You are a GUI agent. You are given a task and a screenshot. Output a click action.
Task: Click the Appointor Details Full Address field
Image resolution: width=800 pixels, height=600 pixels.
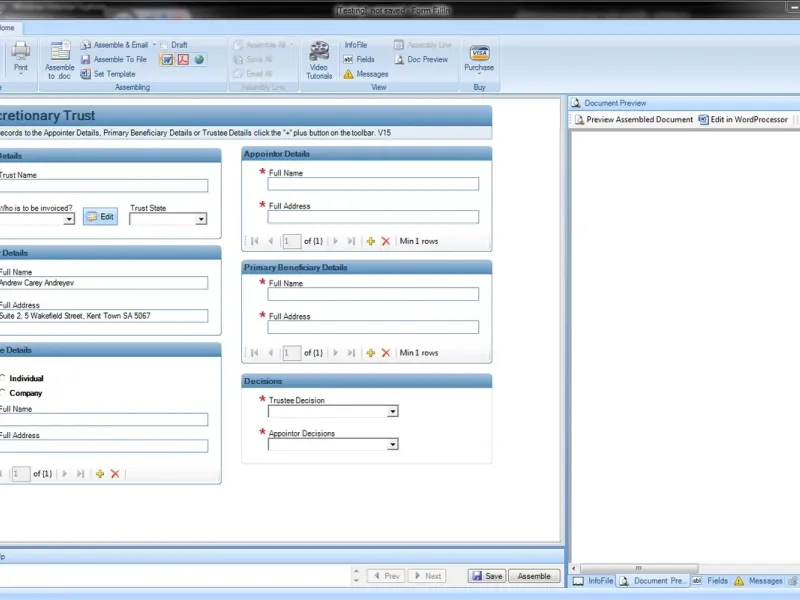[x=373, y=217]
